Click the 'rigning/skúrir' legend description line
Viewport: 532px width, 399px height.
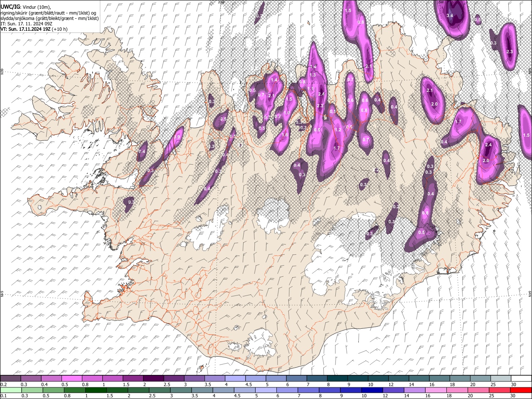[49, 13]
